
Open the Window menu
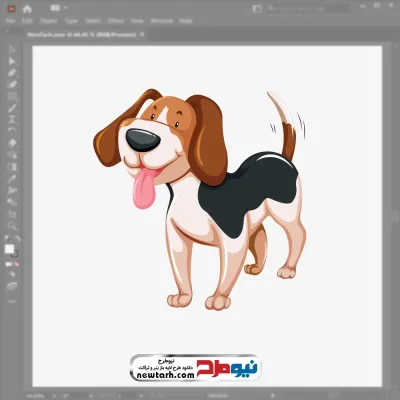coord(162,21)
